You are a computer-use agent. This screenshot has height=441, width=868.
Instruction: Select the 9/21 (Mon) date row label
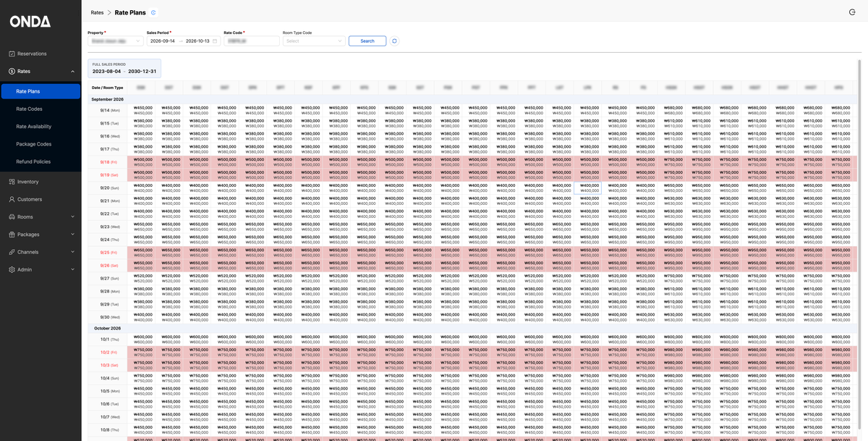click(x=110, y=201)
